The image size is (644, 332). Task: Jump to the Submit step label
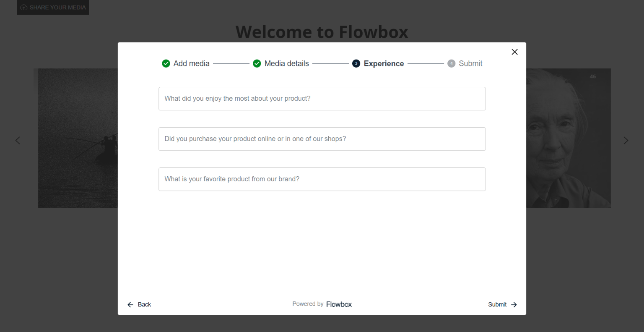point(470,64)
